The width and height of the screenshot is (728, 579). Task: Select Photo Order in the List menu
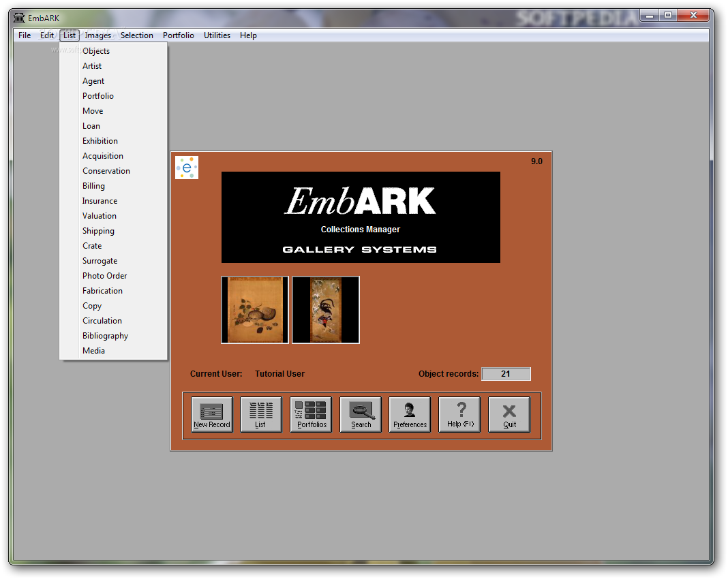click(113, 276)
